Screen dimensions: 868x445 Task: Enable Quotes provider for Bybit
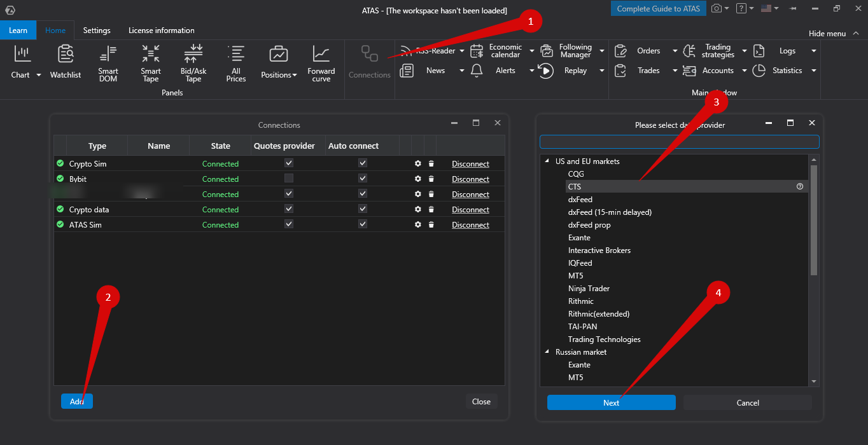point(289,179)
